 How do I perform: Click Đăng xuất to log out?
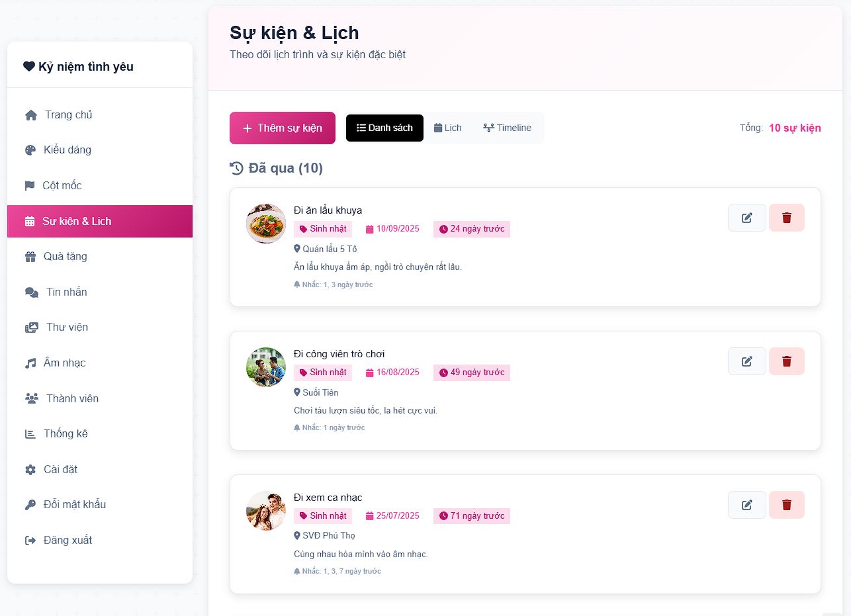pos(67,540)
